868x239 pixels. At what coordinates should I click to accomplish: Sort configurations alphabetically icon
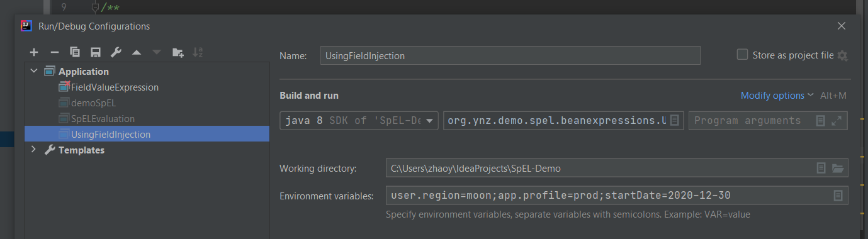coord(198,52)
